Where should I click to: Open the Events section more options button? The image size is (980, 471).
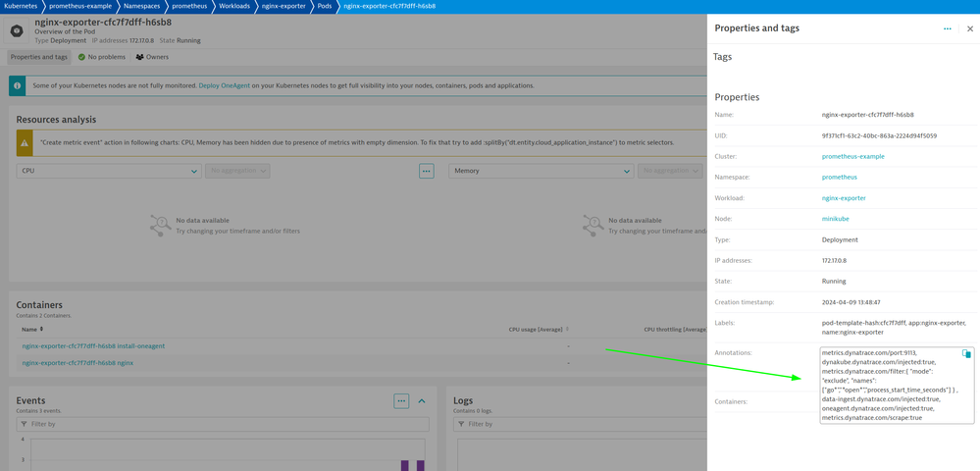(401, 401)
